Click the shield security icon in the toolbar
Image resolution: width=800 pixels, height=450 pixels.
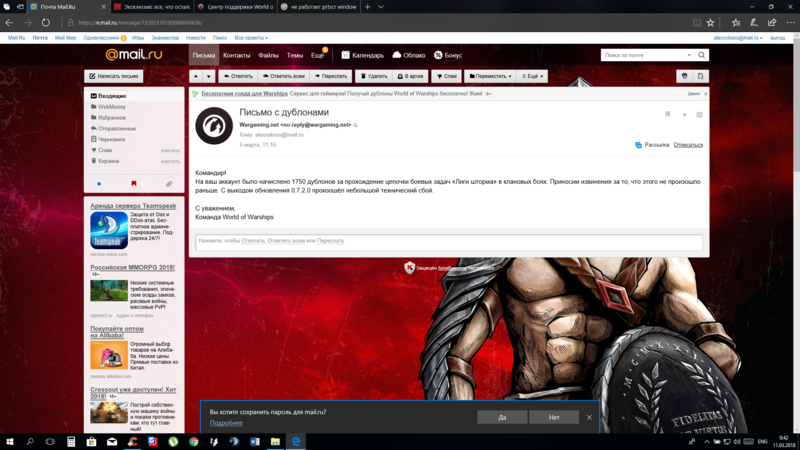[685, 76]
